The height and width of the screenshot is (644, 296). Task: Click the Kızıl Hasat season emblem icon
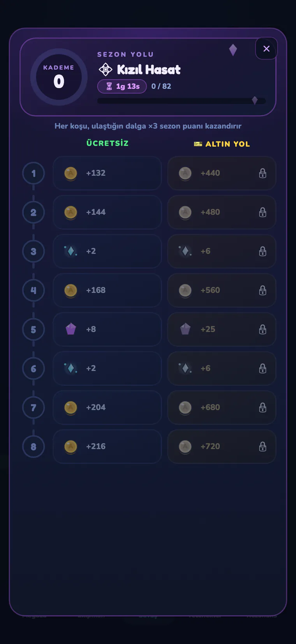click(106, 69)
